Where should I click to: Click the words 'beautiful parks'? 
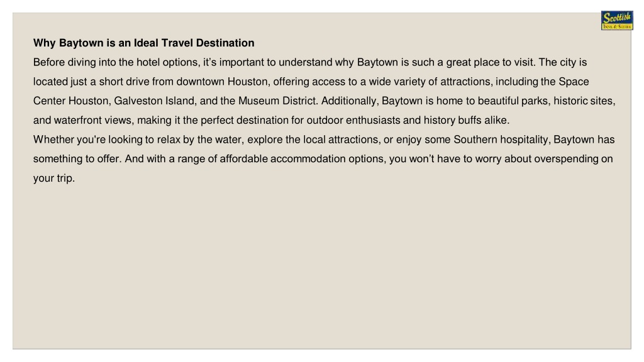[x=514, y=101]
